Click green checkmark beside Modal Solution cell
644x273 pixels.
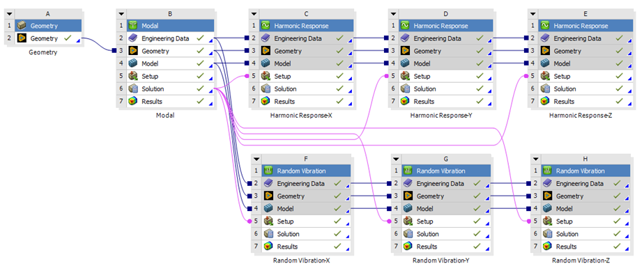200,88
